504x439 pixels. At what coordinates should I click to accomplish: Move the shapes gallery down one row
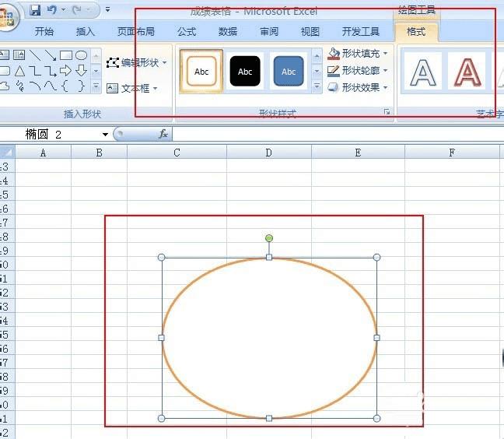point(96,71)
